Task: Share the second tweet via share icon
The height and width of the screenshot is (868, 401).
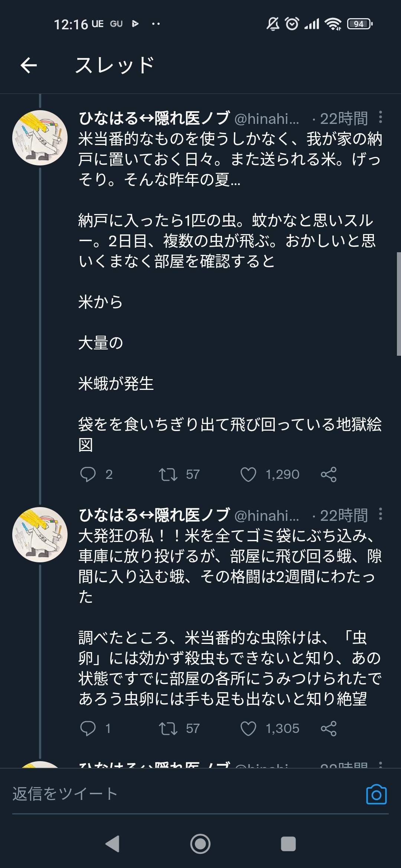Action: point(329,728)
